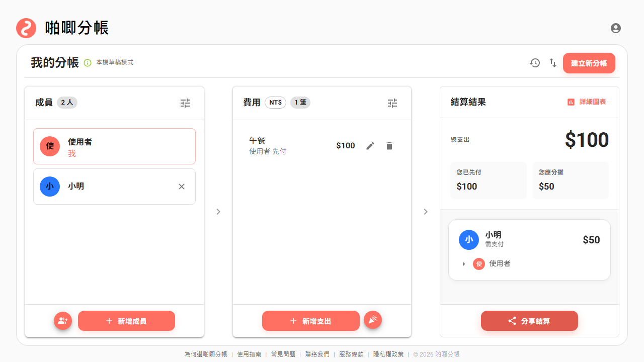Screen dimensions: 644x362
Task: Remove member 小明 with the X icon
Action: pos(182,187)
